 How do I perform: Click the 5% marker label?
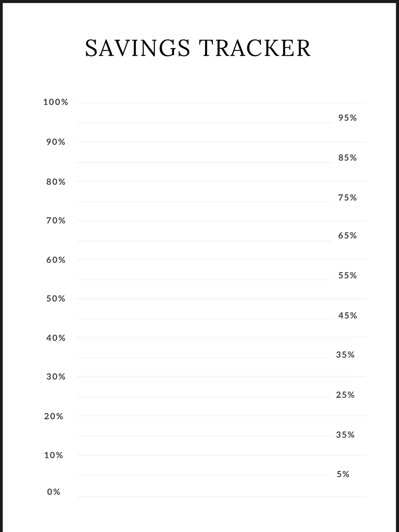pyautogui.click(x=343, y=474)
